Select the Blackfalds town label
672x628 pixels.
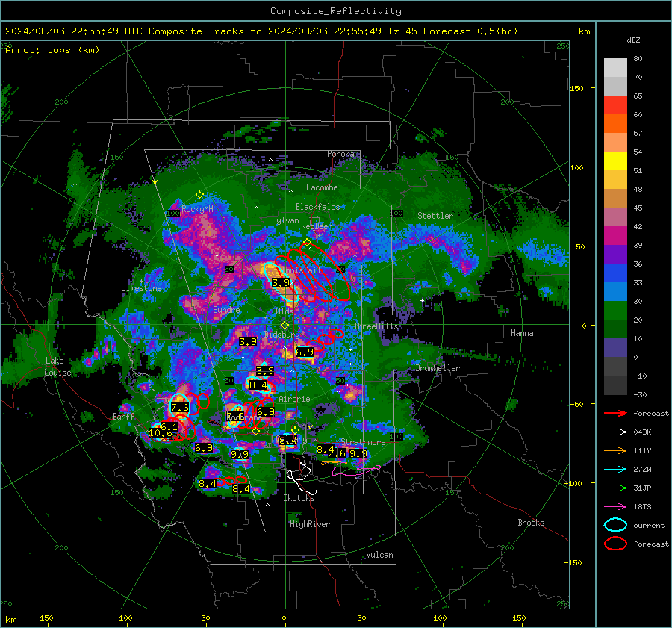point(317,207)
